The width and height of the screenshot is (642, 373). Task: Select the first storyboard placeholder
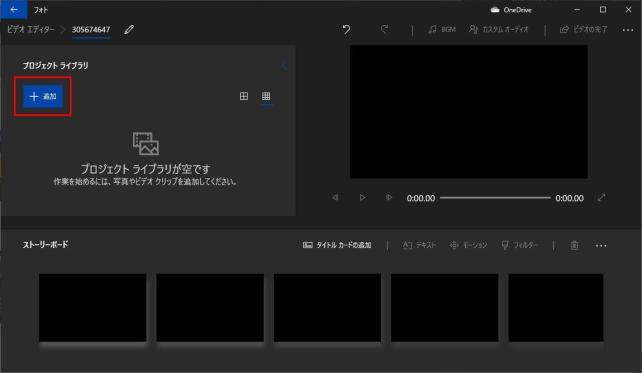coord(93,307)
